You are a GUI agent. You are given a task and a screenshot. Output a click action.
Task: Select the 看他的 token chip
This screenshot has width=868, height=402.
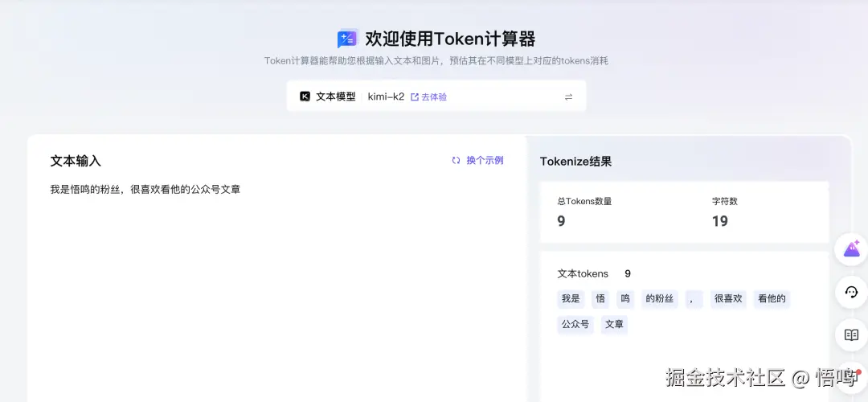coord(772,299)
